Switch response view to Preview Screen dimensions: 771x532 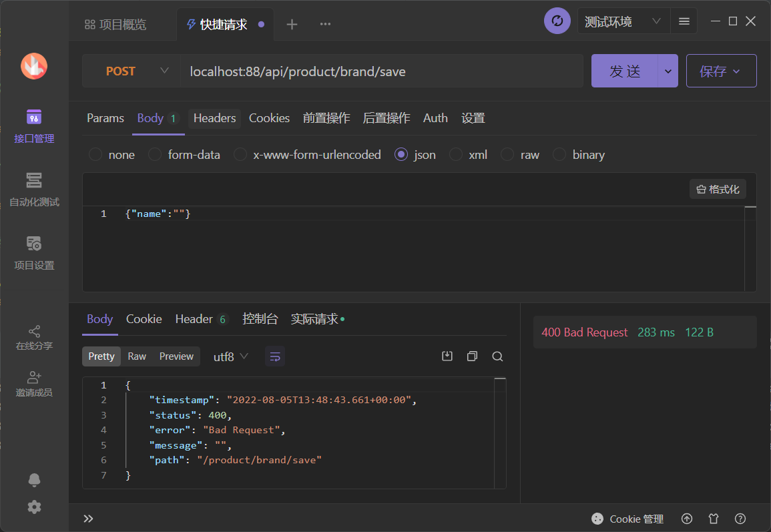[176, 356]
